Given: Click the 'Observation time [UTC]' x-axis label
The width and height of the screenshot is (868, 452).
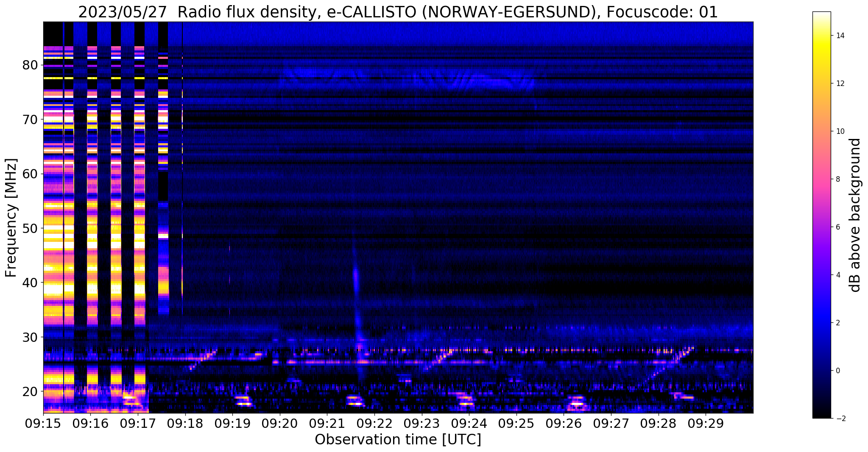Looking at the screenshot, I should point(398,440).
